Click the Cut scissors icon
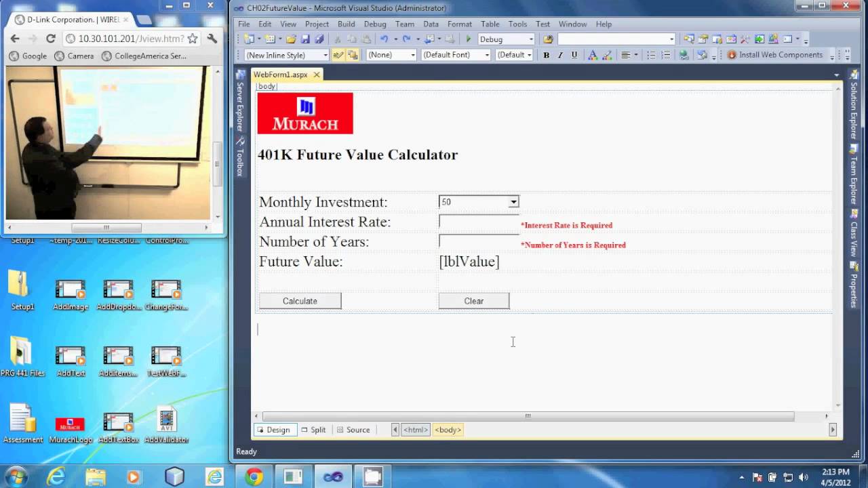The height and width of the screenshot is (488, 868). [x=338, y=39]
